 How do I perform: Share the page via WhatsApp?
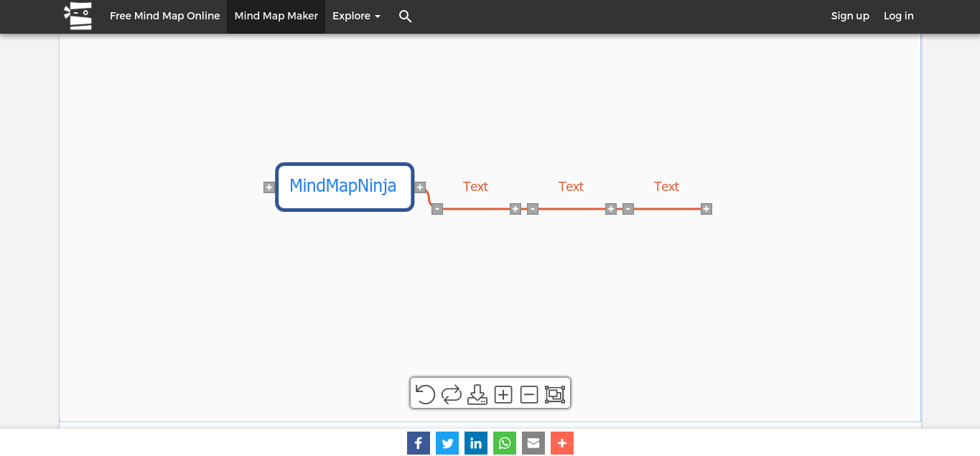click(x=505, y=443)
